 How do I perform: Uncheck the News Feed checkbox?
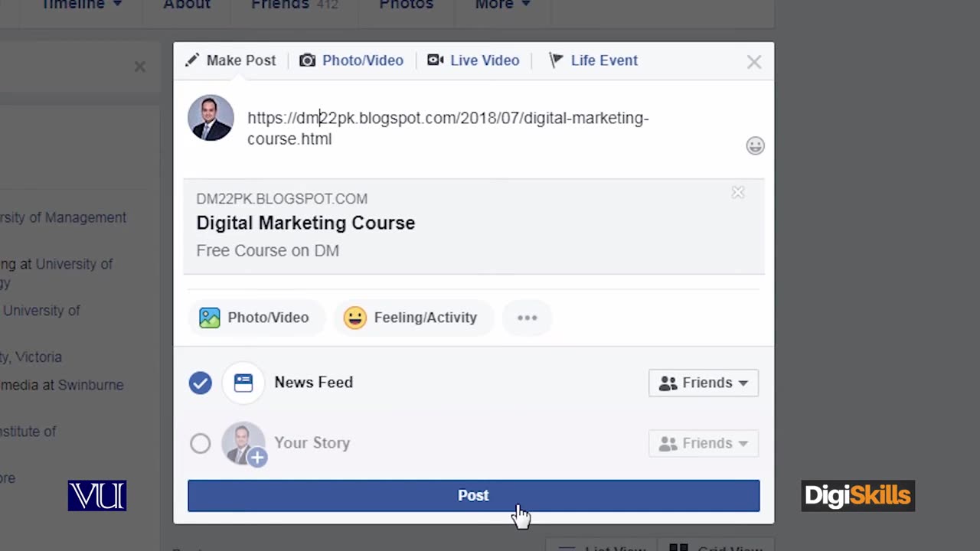[200, 383]
